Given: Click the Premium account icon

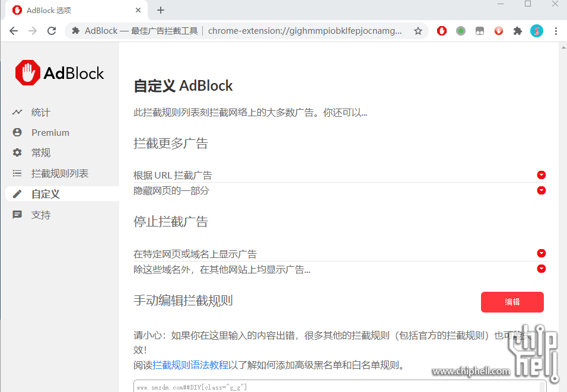Looking at the screenshot, I should [17, 132].
